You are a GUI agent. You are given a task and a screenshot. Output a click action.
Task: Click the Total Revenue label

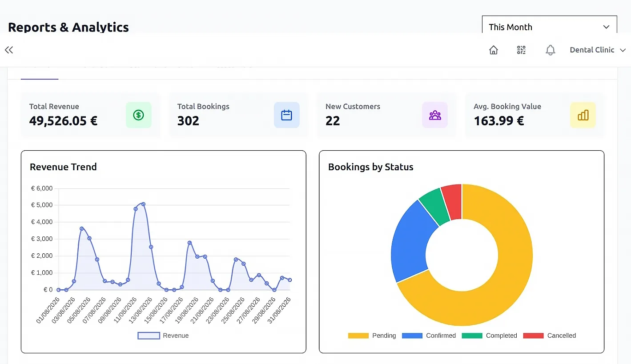[x=54, y=107]
